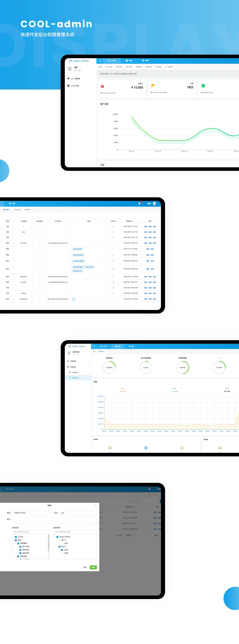The image size is (239, 644).
Task: Check the 部门1 checkbox
Action: coord(60,540)
